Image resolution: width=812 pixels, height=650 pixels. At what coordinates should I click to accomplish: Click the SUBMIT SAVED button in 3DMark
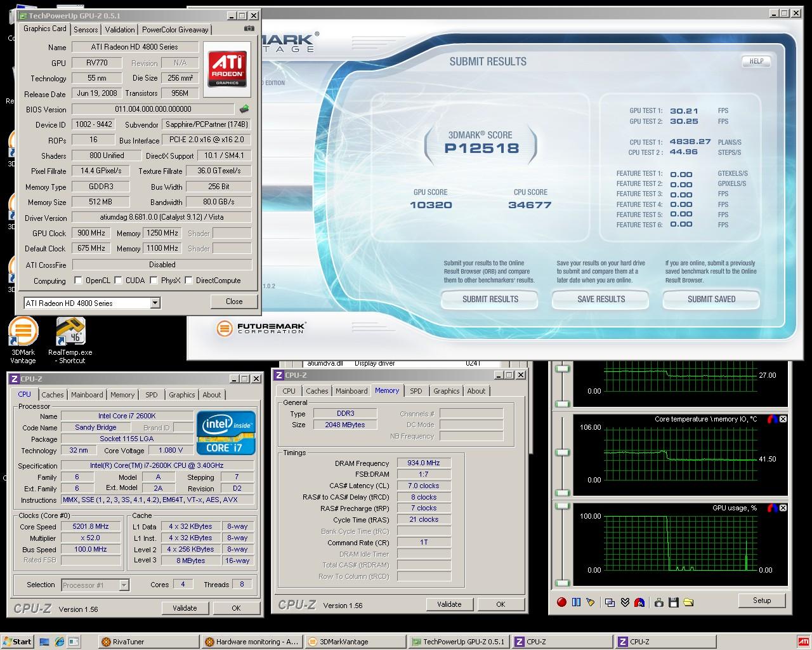[712, 299]
